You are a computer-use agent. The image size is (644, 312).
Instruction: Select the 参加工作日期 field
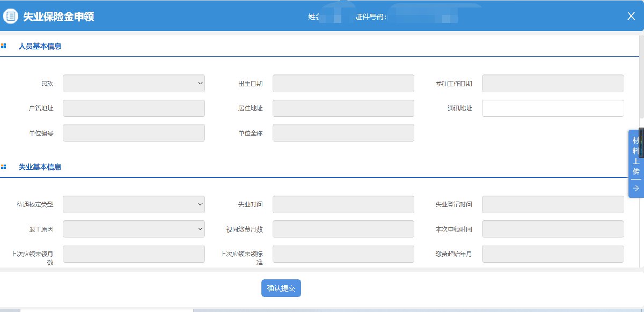(552, 83)
